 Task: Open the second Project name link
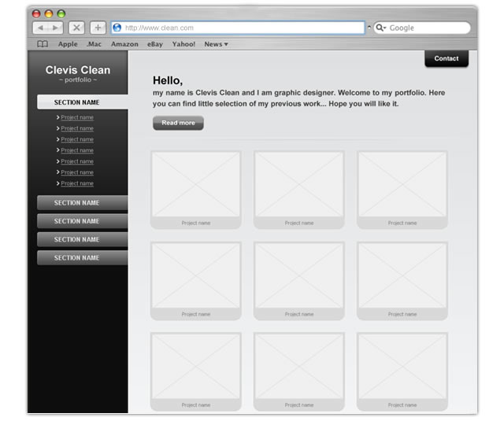click(x=77, y=128)
